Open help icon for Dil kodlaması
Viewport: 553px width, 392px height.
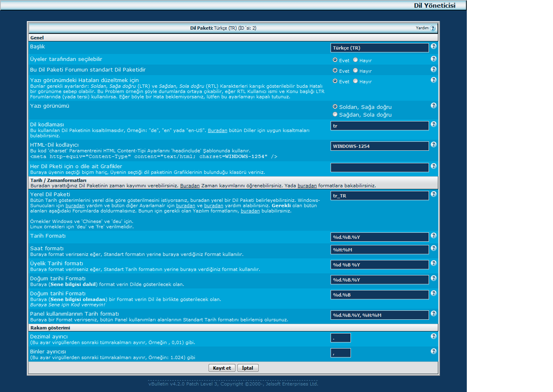point(433,124)
